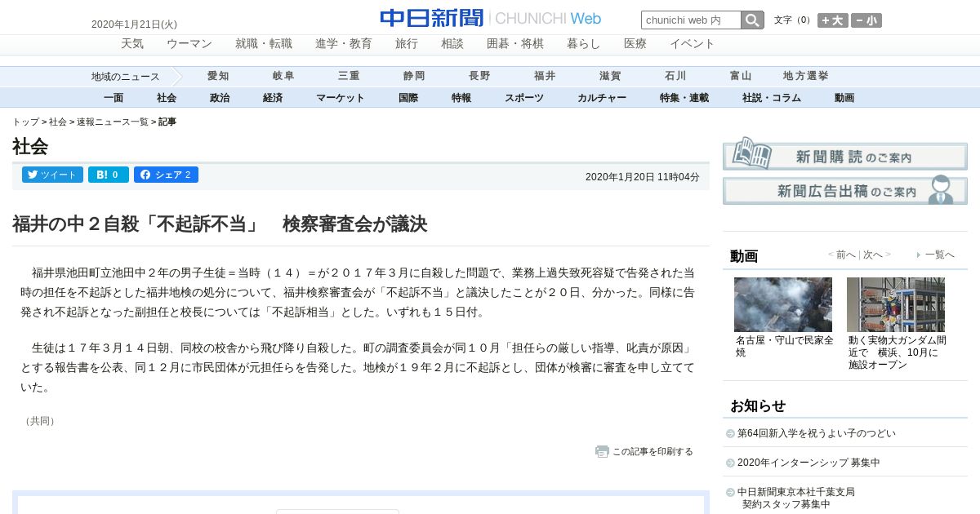
Task: Tweet this article via ツイート button
Action: (x=52, y=175)
